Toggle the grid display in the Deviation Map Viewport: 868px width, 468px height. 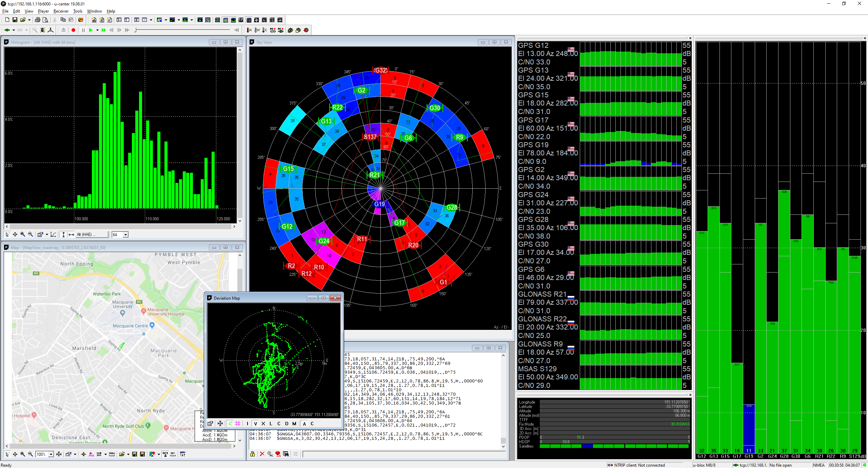(x=237, y=424)
